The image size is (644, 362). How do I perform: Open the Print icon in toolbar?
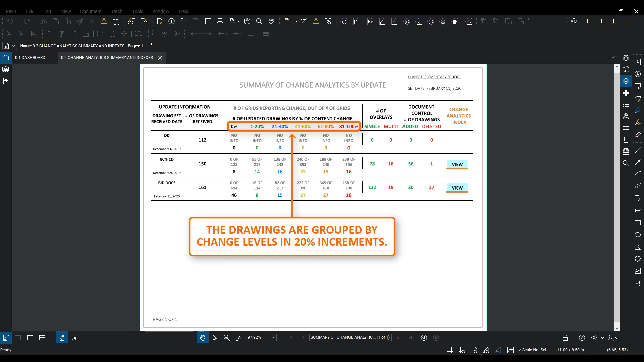point(220,21)
